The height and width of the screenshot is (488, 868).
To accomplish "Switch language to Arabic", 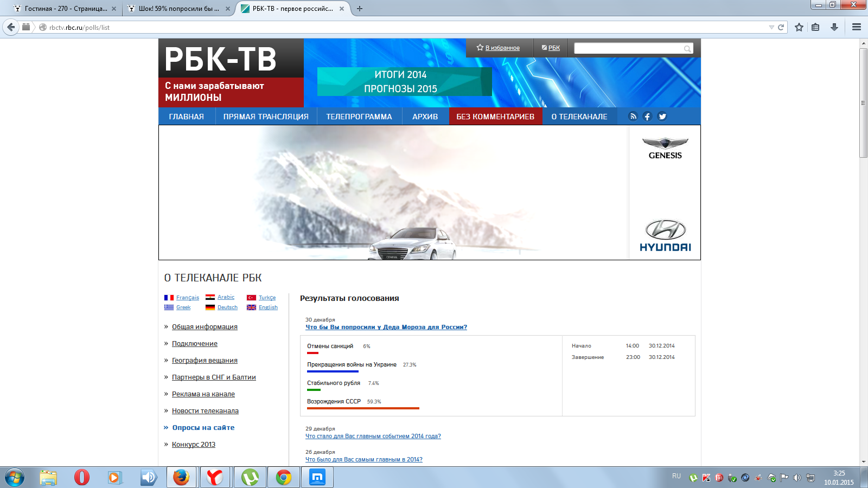I will (226, 297).
